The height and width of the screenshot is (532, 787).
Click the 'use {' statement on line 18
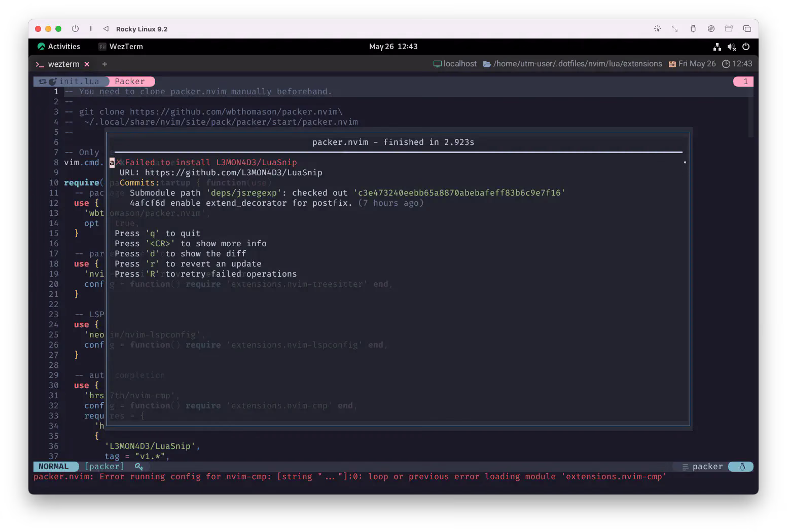point(87,264)
